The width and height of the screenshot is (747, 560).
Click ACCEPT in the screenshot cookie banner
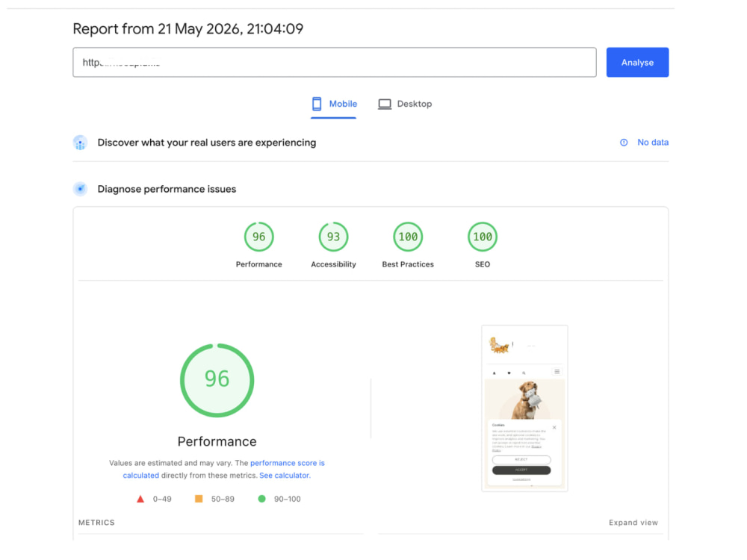click(521, 470)
